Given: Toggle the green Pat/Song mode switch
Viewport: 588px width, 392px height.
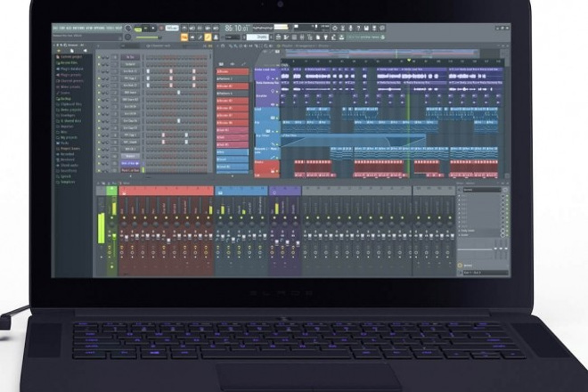Looking at the screenshot, I should pos(138,29).
